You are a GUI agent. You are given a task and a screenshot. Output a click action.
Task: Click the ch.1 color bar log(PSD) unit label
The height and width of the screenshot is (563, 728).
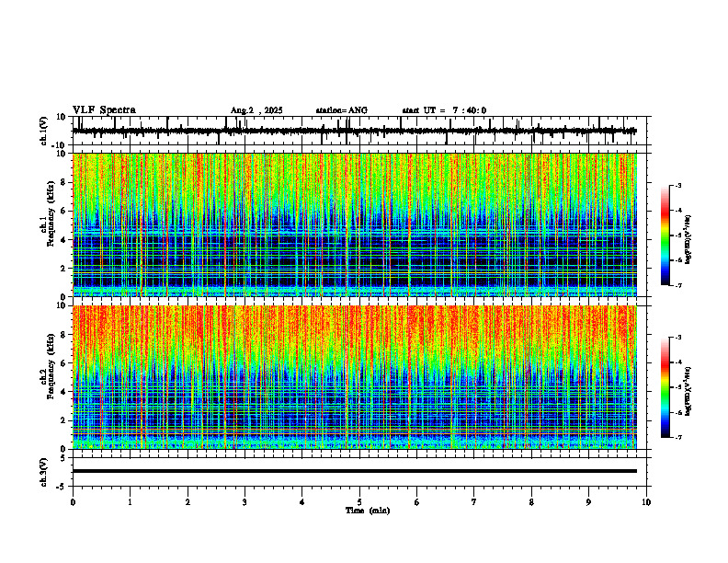pos(688,239)
